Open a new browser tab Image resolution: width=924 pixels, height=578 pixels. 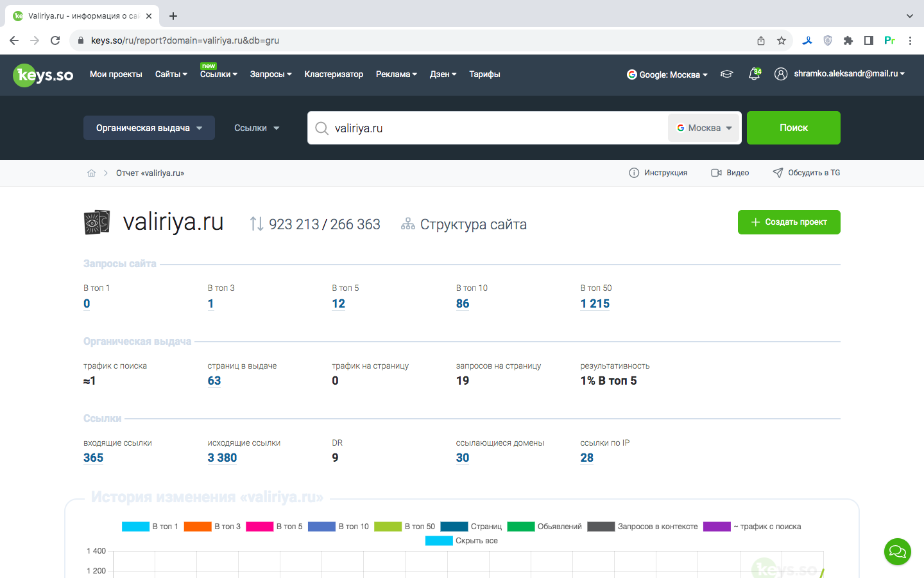[x=173, y=16]
